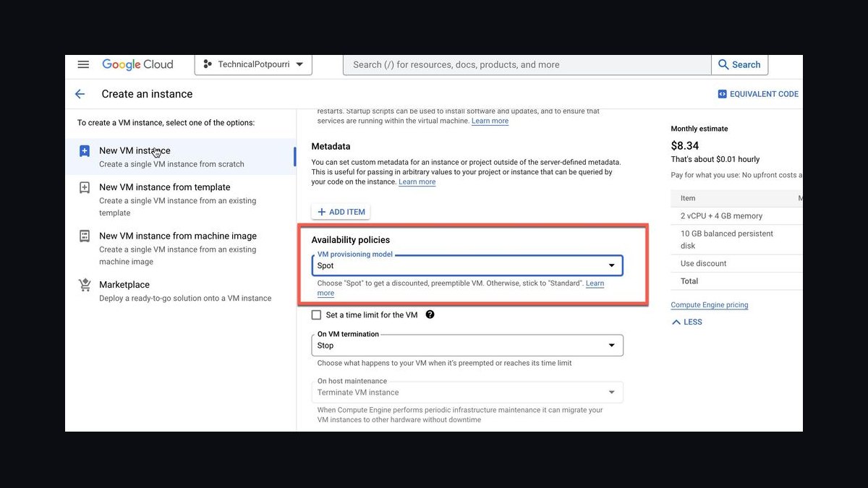
Task: Click the project icon beside TechnicalPotpourri
Action: tap(208, 64)
